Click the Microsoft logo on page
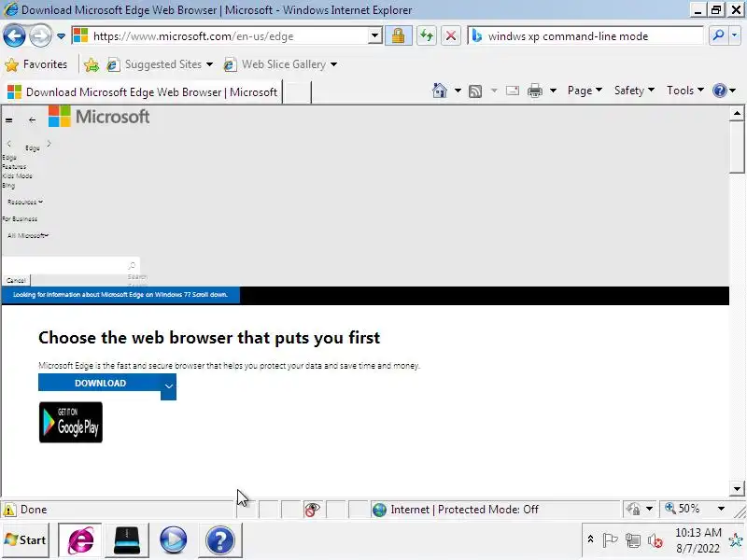Viewport: 747px width, 560px height. pyautogui.click(x=99, y=116)
